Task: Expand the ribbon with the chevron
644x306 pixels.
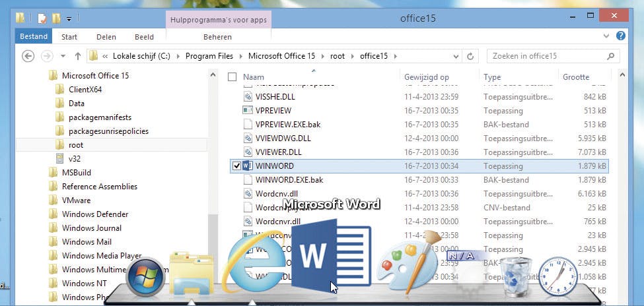Action: (x=606, y=36)
